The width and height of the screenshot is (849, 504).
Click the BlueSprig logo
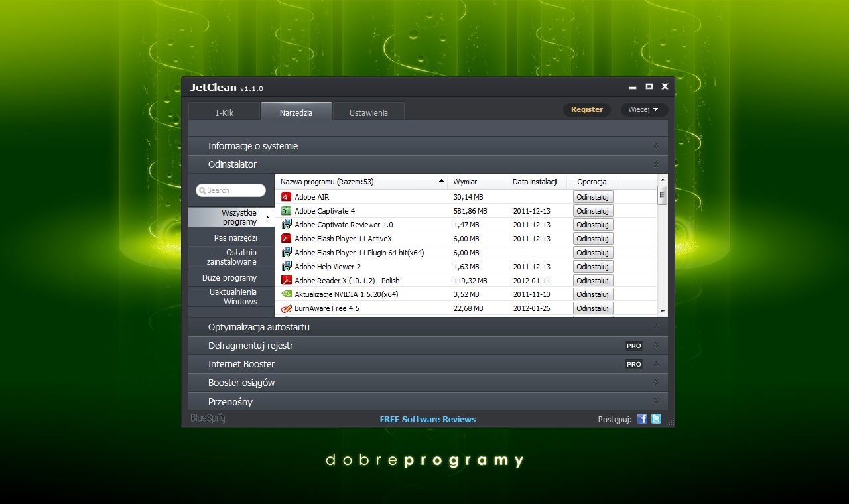coord(208,418)
